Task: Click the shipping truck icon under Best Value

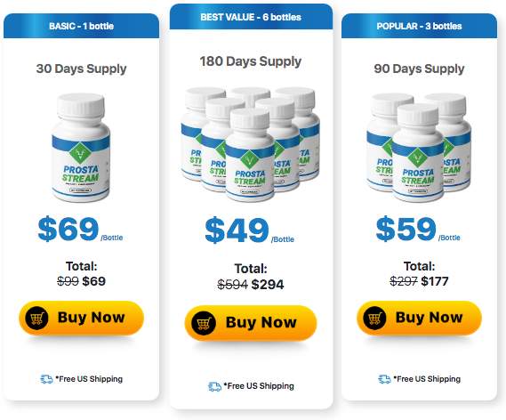Action: [x=214, y=386]
